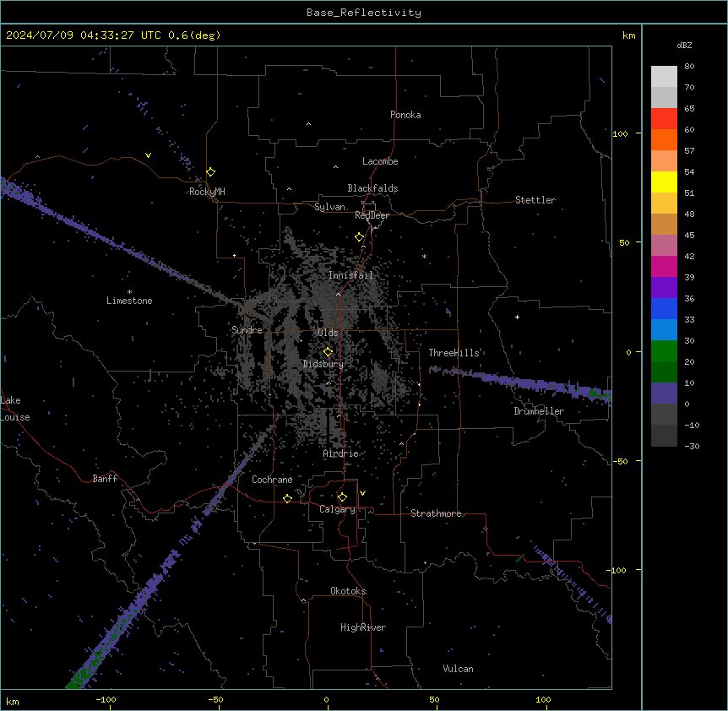Click the Stettler city label

535,200
